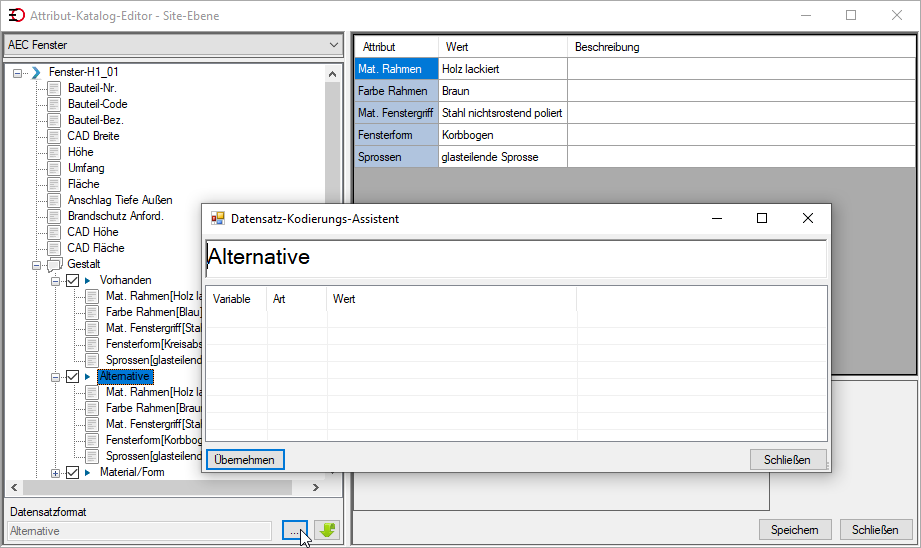
Task: Click the Übernehmen button
Action: tap(245, 460)
